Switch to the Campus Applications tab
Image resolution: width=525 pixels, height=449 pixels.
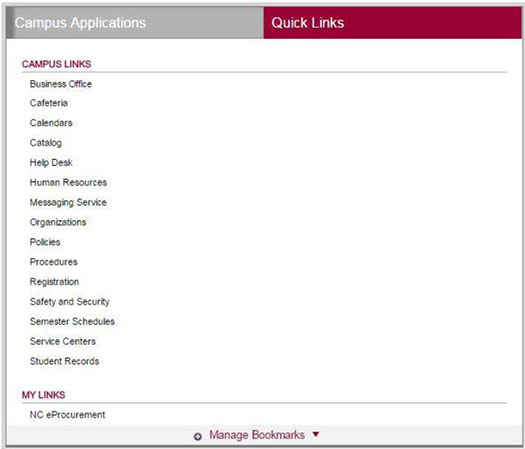[135, 23]
